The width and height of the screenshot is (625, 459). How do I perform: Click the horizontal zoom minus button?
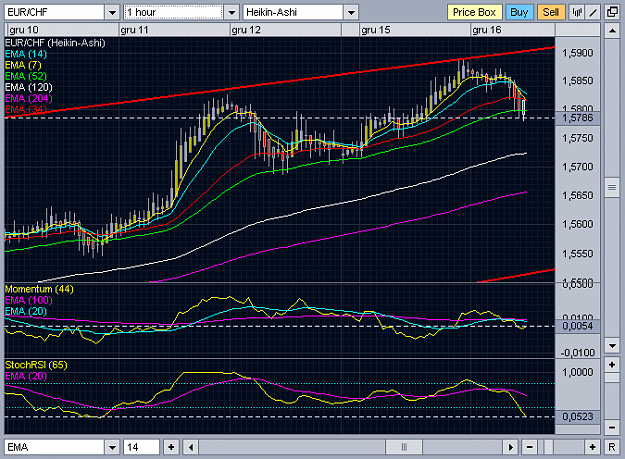529,447
